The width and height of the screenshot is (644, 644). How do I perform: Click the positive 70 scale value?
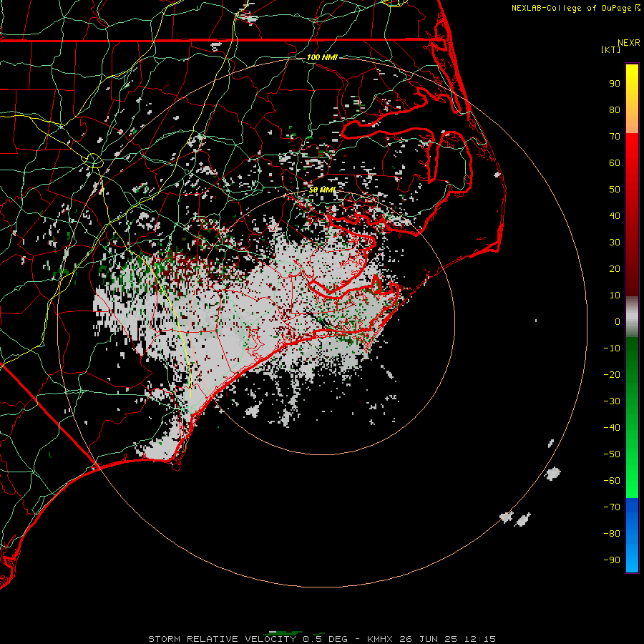tap(615, 137)
